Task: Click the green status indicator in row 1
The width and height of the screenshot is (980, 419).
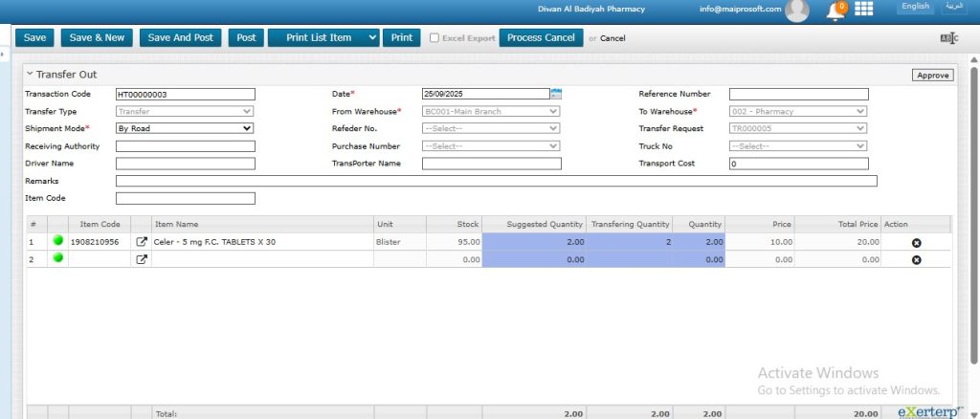Action: click(57, 242)
